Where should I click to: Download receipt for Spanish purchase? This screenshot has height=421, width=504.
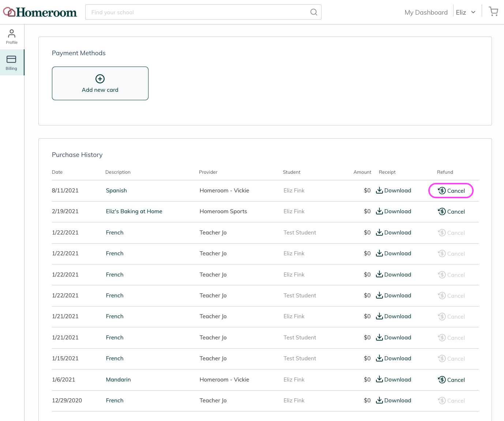pyautogui.click(x=394, y=191)
